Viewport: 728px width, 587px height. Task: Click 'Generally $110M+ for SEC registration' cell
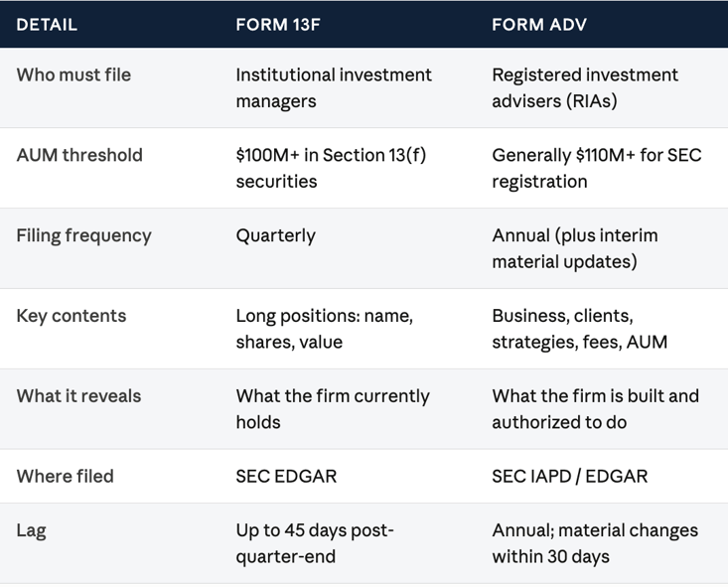[597, 168]
